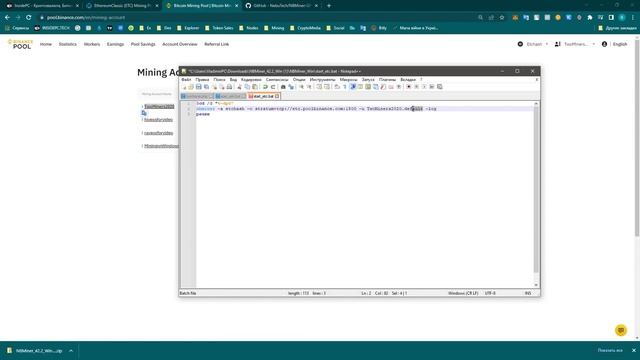Open the Макросы menu in Notepad++

tap(348, 80)
